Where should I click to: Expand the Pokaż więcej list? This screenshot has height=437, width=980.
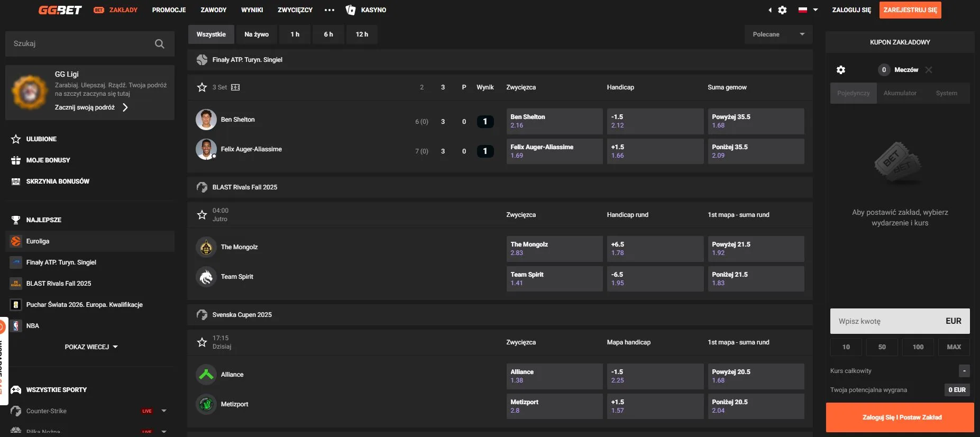(91, 347)
